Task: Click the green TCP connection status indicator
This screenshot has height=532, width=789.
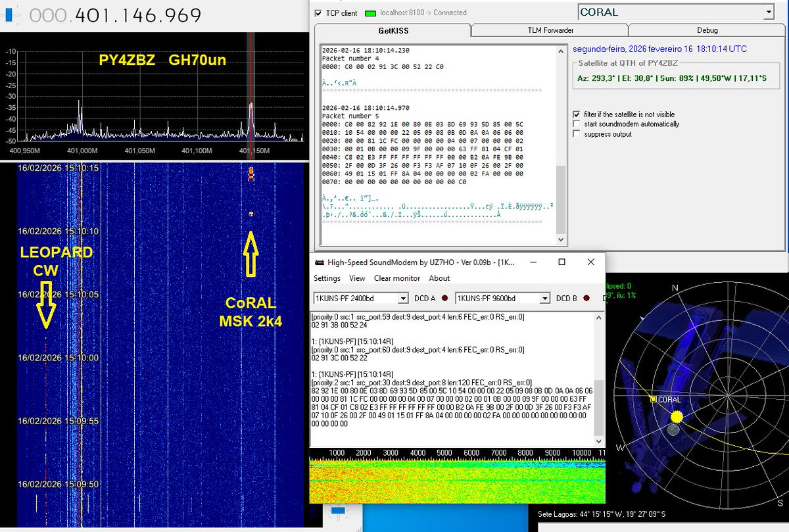Action: pyautogui.click(x=370, y=13)
